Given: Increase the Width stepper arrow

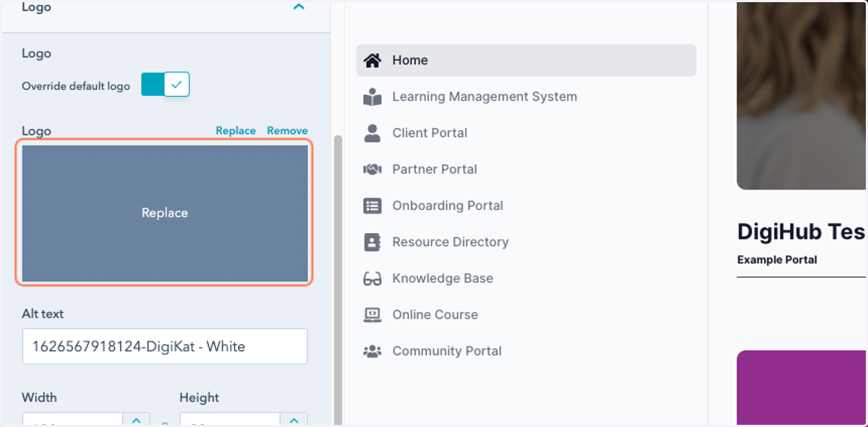Looking at the screenshot, I should 137,420.
